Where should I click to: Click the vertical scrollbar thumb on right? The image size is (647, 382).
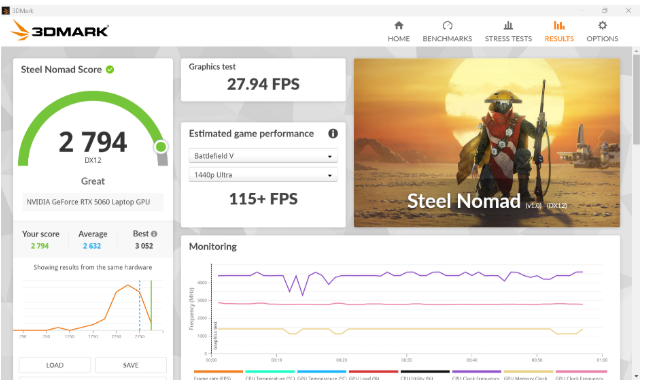point(636,99)
